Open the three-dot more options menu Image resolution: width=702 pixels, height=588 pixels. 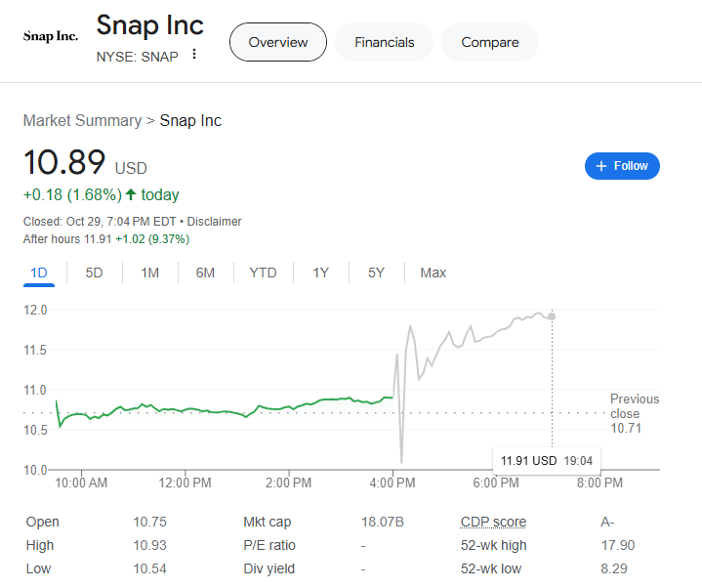pyautogui.click(x=194, y=55)
